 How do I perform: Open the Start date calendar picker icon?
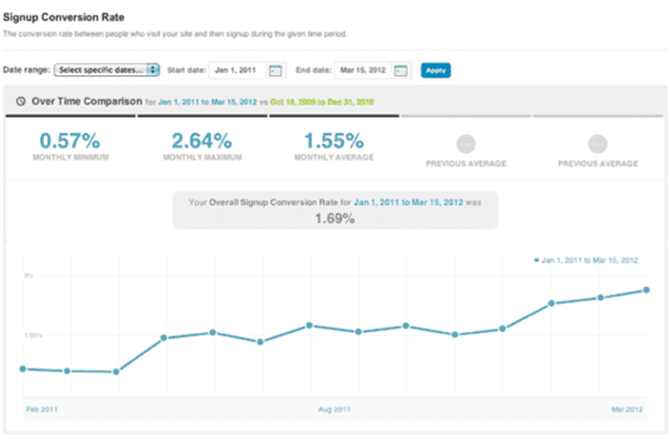(275, 70)
